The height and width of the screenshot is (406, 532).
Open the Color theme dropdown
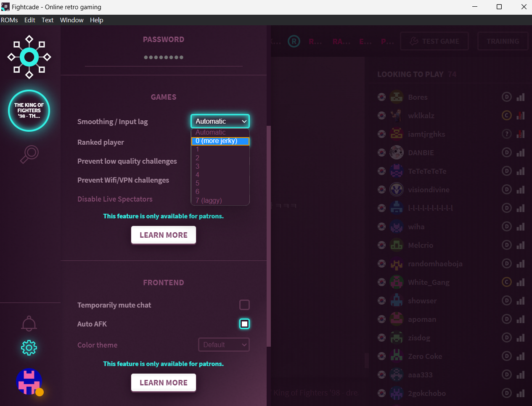pyautogui.click(x=224, y=345)
